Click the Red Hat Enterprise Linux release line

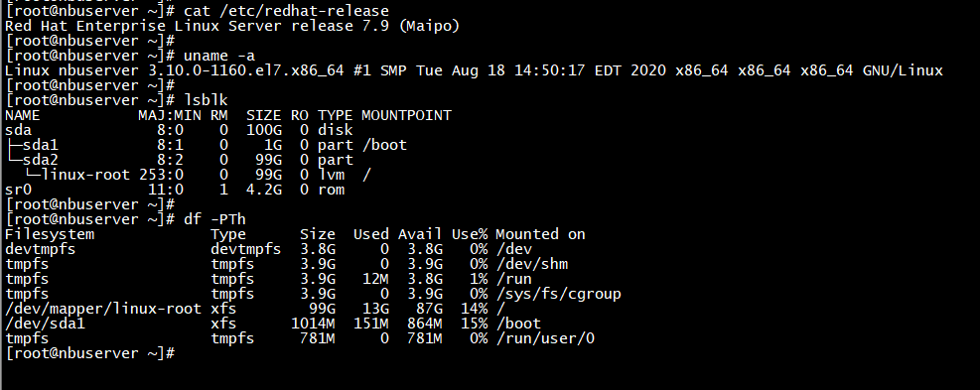[232, 26]
